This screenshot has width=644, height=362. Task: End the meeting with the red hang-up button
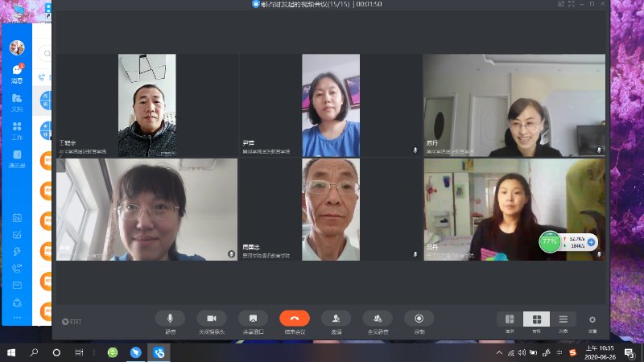tap(295, 319)
